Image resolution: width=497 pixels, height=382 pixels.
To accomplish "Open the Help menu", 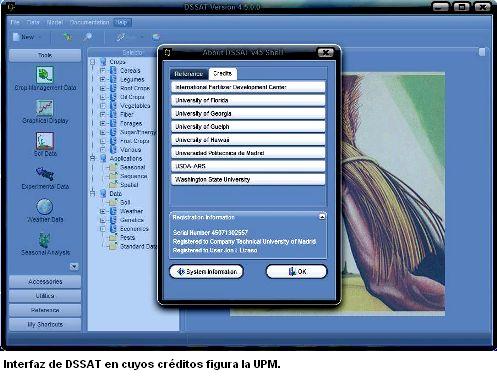I will [121, 22].
